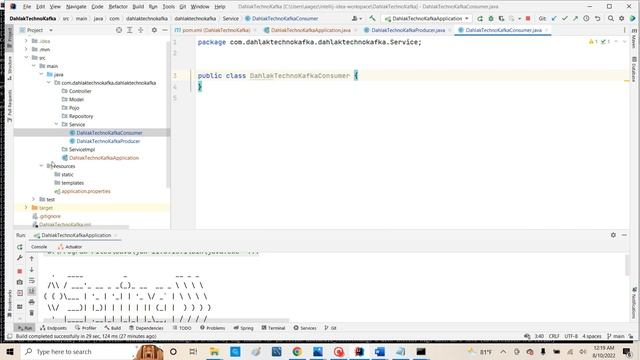Toggle soft-wrap in console toolbar

tap(31, 280)
